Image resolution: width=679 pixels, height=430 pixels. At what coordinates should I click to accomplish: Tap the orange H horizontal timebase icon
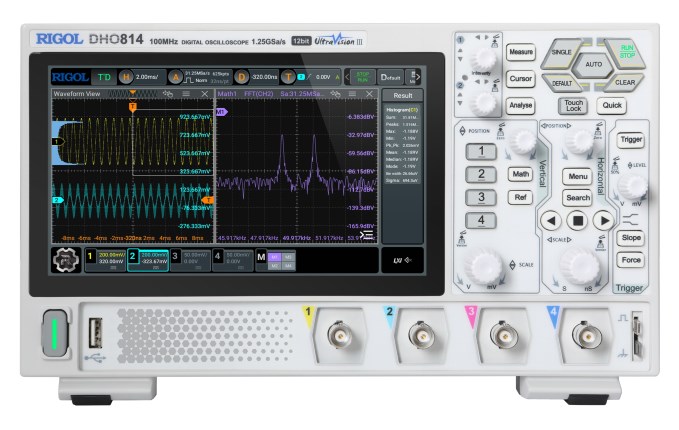[x=126, y=78]
